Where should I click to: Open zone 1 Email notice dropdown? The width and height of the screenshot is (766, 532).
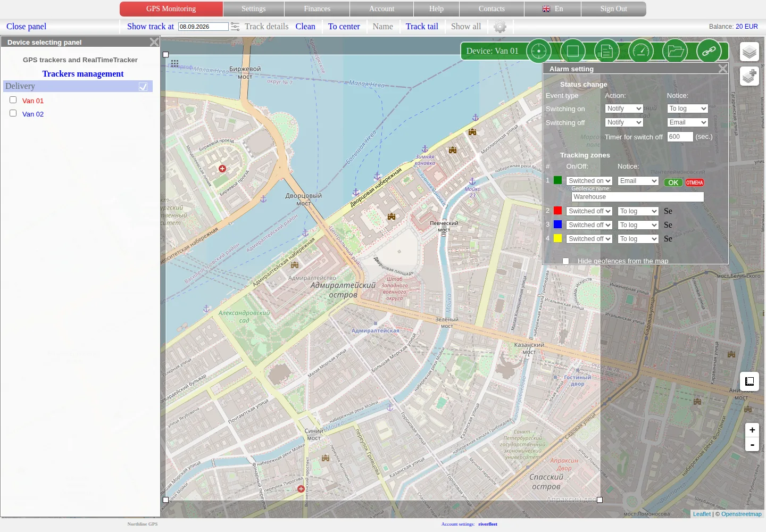[x=638, y=181]
